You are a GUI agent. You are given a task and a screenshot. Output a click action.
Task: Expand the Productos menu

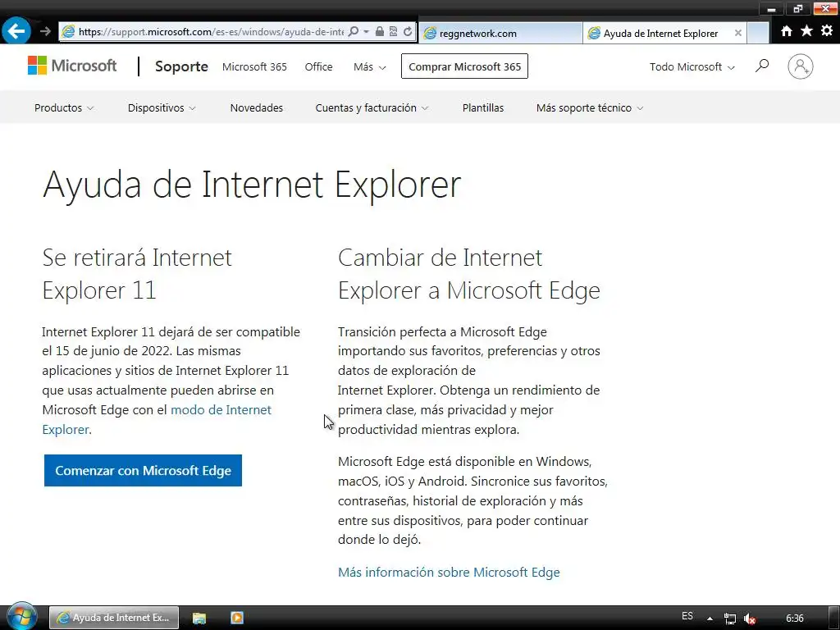(64, 107)
